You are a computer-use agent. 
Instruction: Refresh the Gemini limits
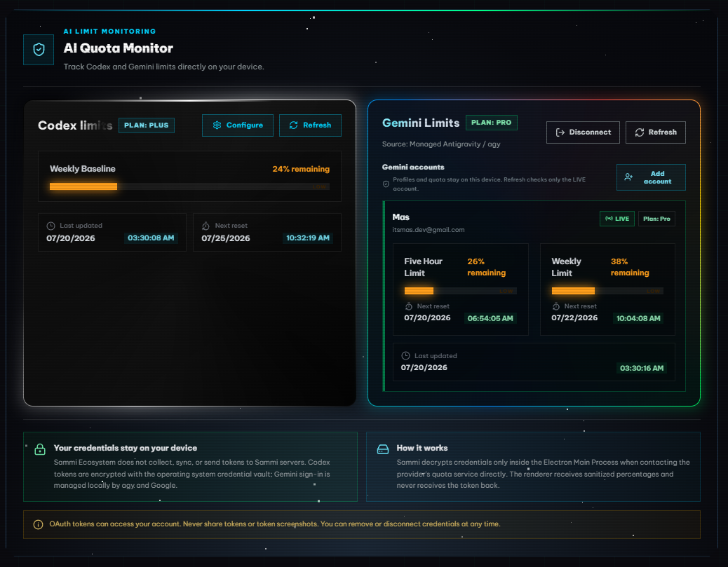(x=656, y=132)
